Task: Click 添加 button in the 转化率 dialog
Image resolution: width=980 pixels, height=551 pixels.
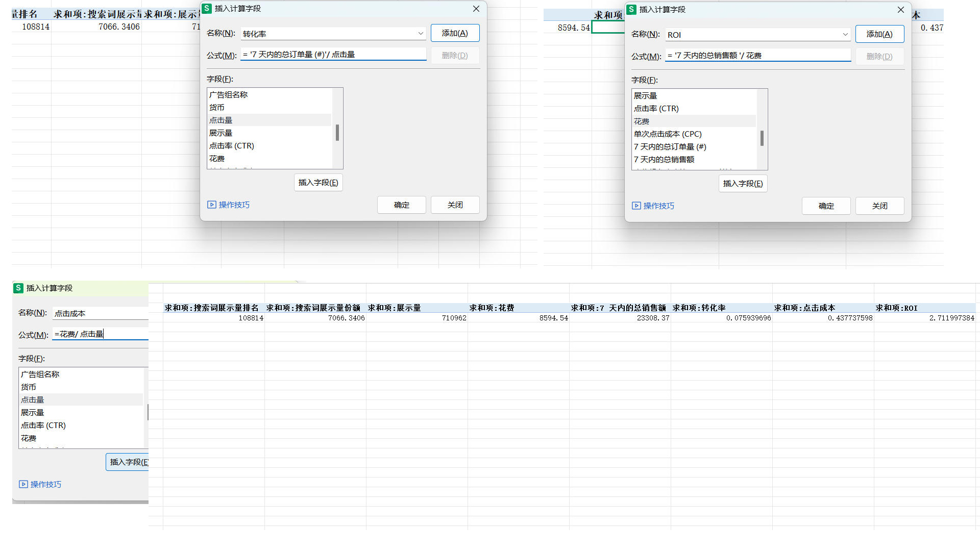Action: click(454, 33)
